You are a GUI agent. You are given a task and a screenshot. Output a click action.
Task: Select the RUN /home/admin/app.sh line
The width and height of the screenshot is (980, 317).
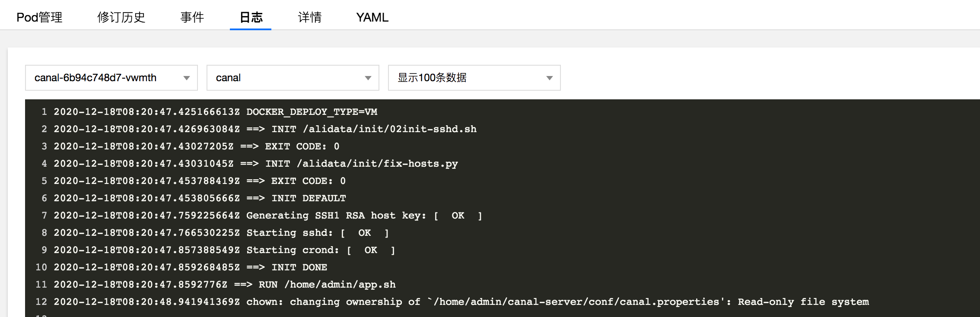225,285
